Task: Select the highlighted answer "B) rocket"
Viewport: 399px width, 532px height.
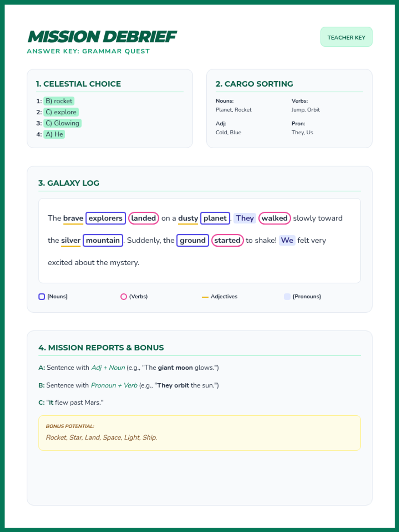Action: coord(59,101)
